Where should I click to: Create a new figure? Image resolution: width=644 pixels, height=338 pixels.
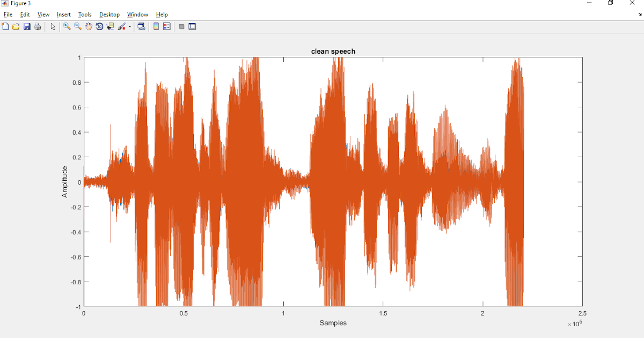(5, 26)
